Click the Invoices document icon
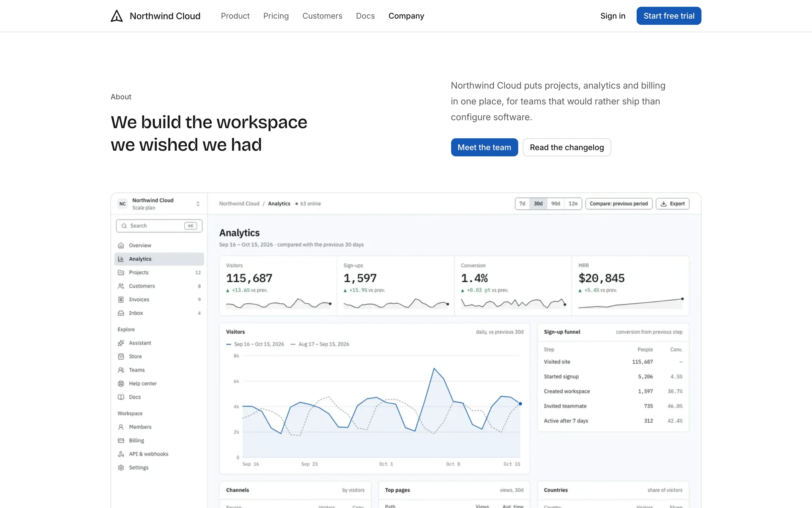Image resolution: width=812 pixels, height=508 pixels. click(x=121, y=299)
